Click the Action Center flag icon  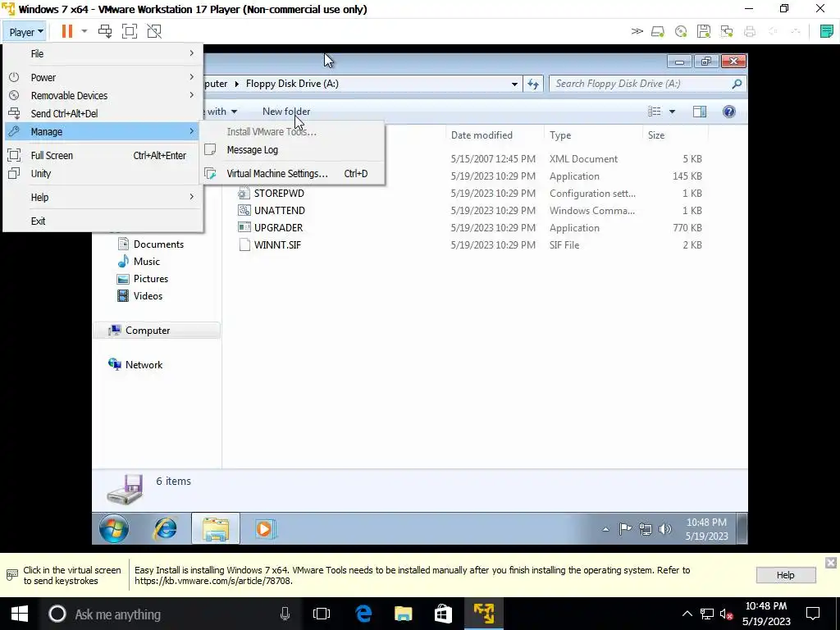[x=625, y=529]
